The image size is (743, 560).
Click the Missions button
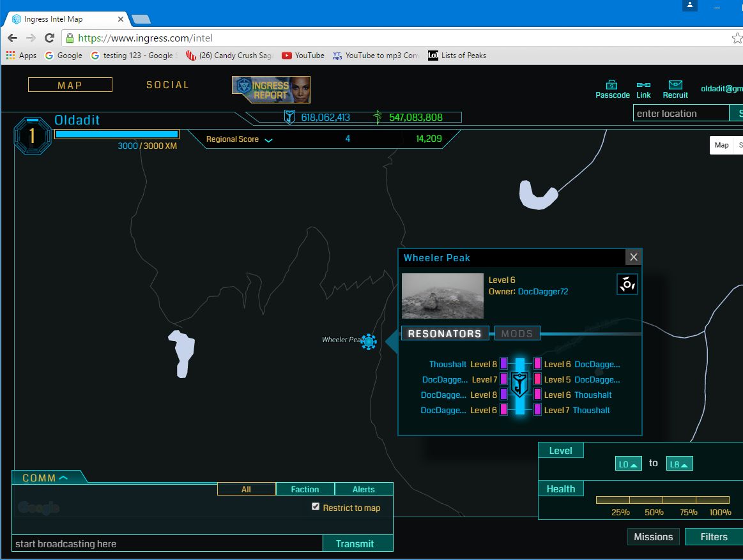pos(653,537)
